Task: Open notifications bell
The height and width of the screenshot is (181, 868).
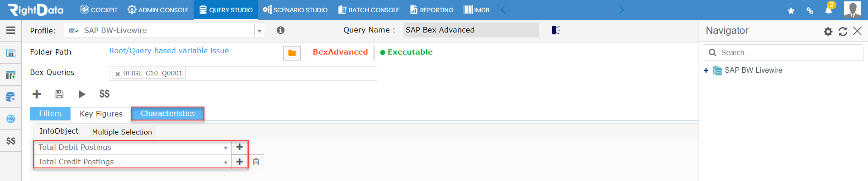Action: 828,10
